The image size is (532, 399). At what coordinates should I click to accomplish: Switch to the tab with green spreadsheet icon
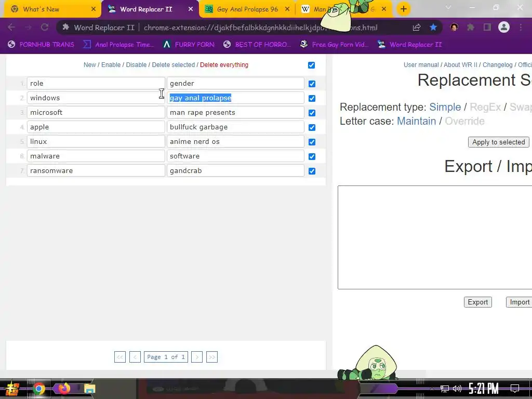247,9
